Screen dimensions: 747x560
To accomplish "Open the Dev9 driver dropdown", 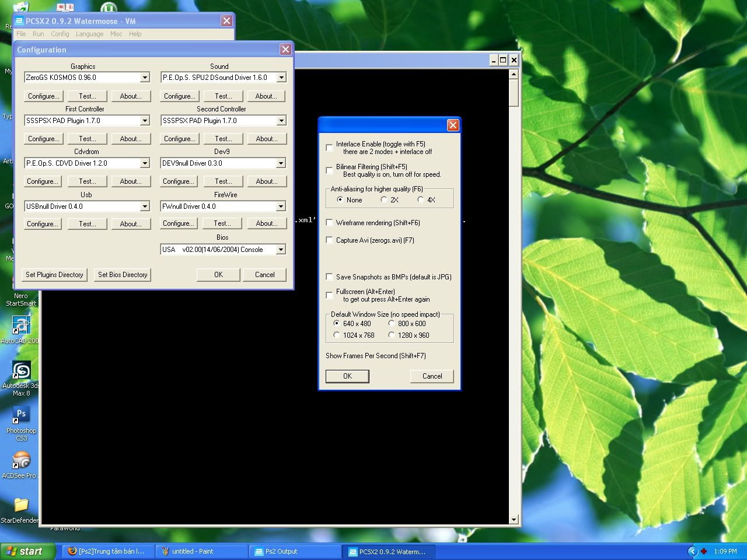I will [x=281, y=163].
